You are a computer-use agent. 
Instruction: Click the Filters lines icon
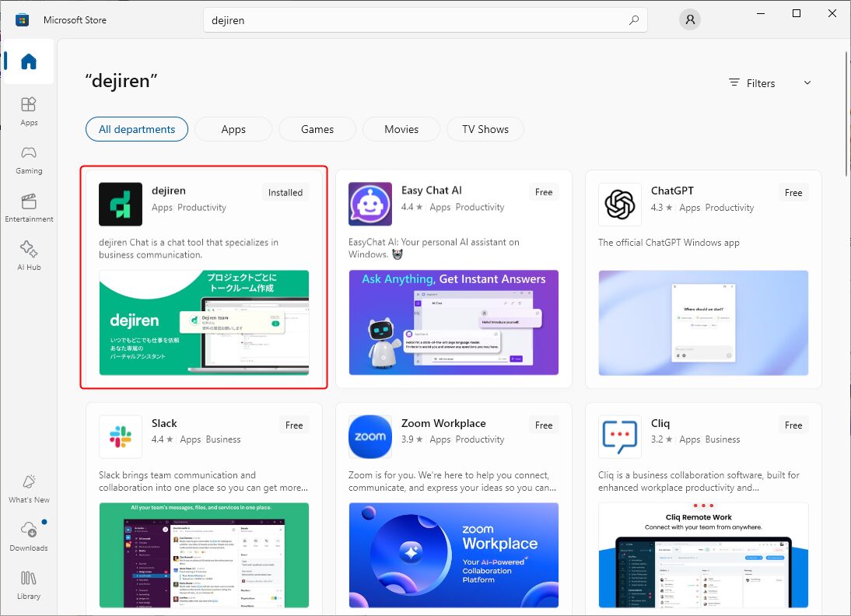pyautogui.click(x=734, y=82)
